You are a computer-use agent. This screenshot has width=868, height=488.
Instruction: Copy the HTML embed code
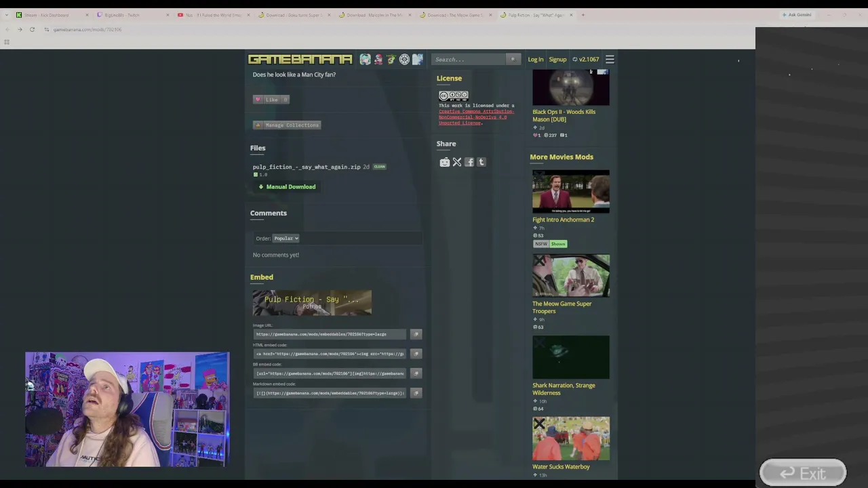point(416,354)
